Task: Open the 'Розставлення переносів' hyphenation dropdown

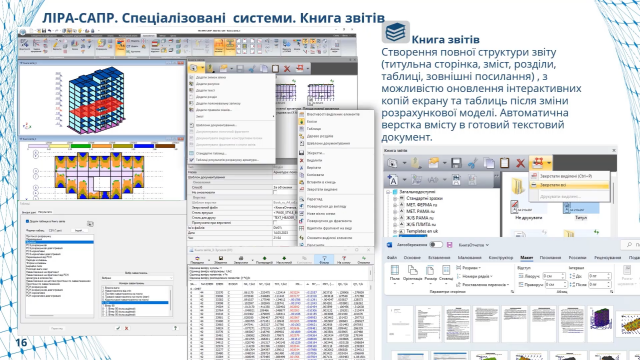Action: click(x=483, y=284)
